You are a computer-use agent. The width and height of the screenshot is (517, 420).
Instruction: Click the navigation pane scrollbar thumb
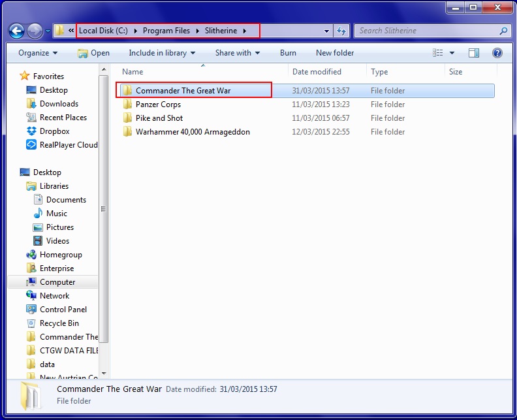(104, 209)
